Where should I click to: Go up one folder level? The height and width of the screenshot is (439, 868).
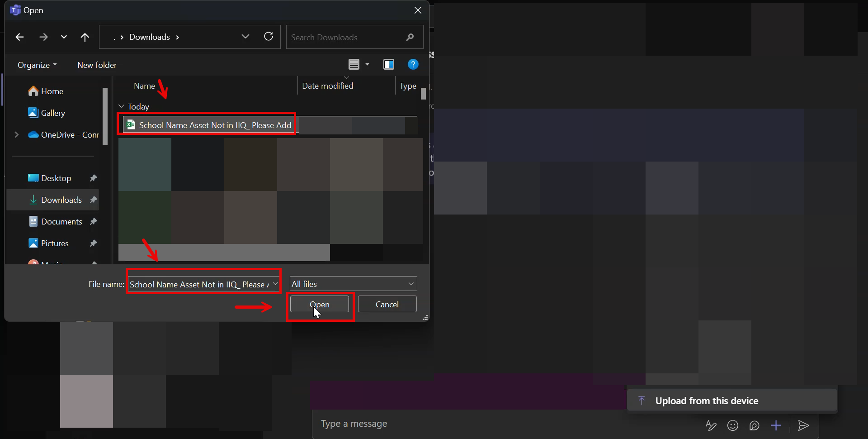[x=85, y=37]
